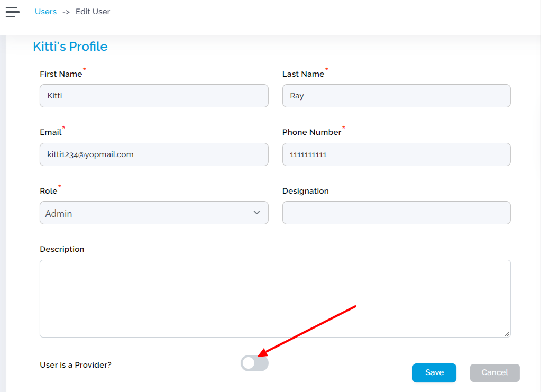Image resolution: width=541 pixels, height=392 pixels.
Task: Click the Role field label
Action: (x=49, y=191)
